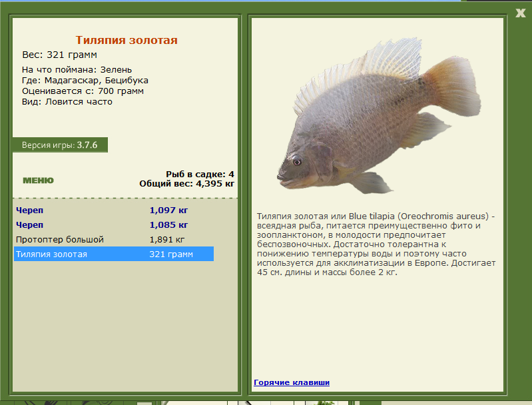The width and height of the screenshot is (532, 405).
Task: Click the 321 грамм value in the list
Action: pos(171,254)
